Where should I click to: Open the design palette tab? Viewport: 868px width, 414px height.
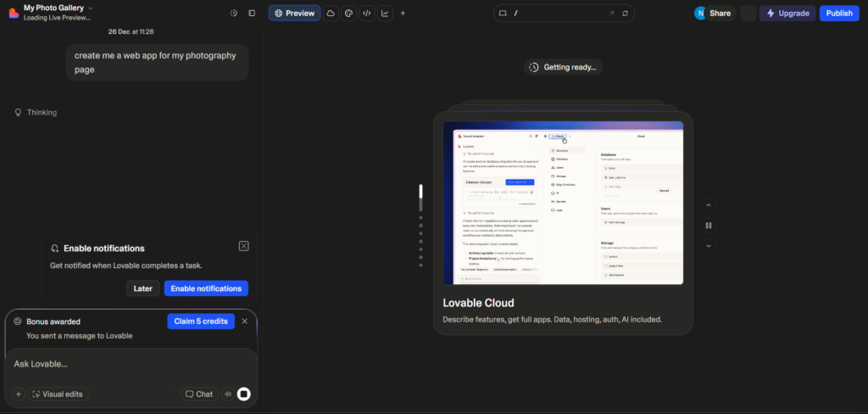[x=348, y=13]
